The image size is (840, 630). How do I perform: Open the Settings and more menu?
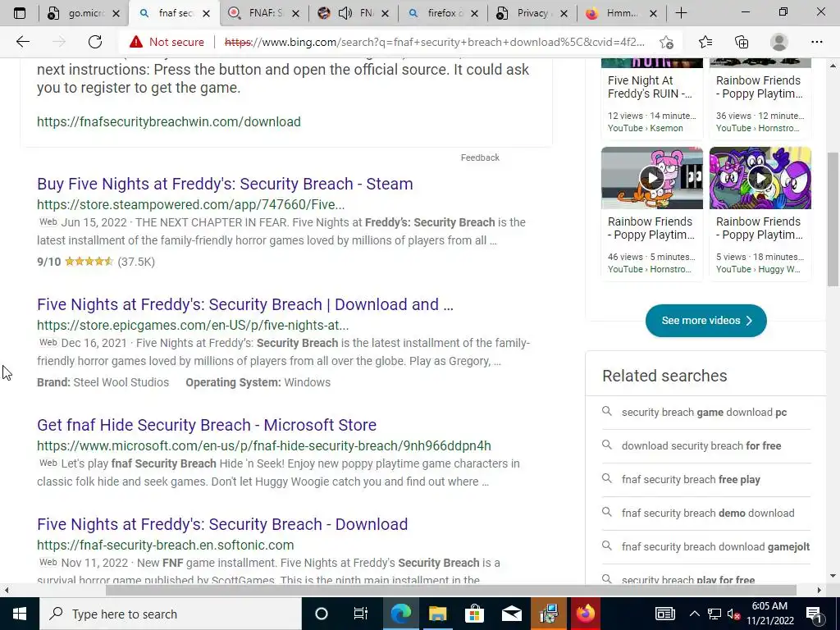pos(816,42)
